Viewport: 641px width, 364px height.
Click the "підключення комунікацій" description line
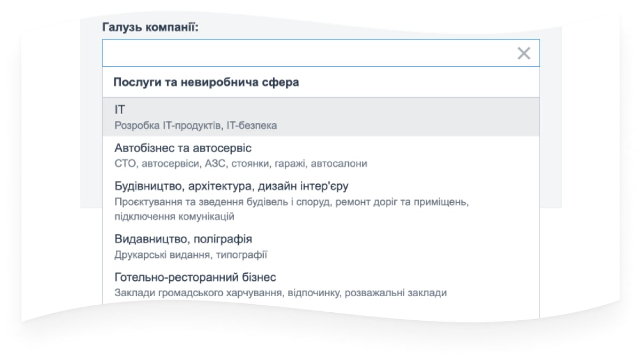[174, 217]
